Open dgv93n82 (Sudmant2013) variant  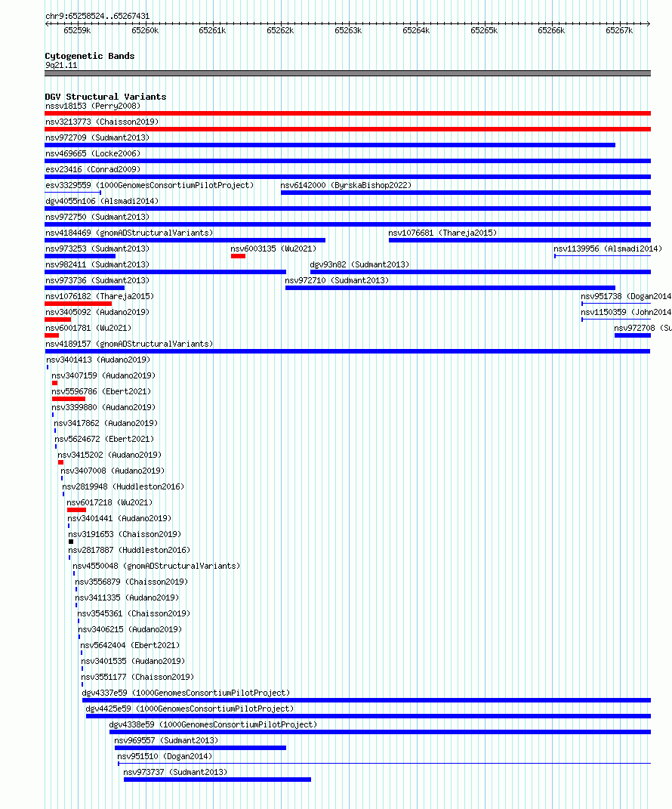(x=359, y=264)
